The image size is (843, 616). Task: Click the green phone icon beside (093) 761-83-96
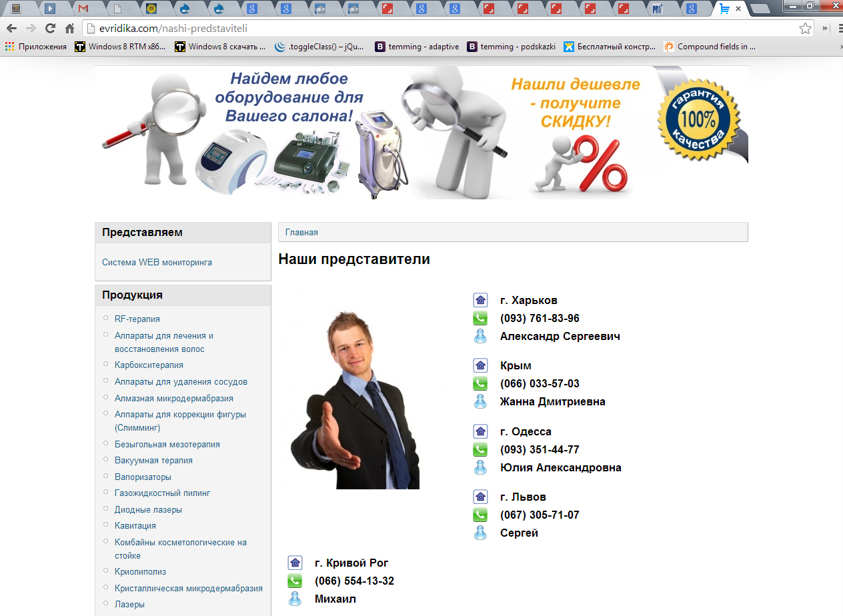[x=480, y=318]
